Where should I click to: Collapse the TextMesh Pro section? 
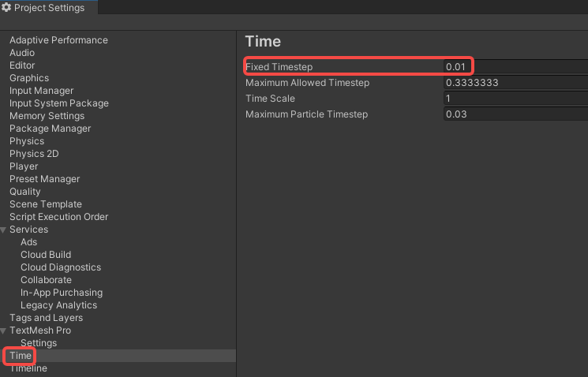(x=5, y=330)
